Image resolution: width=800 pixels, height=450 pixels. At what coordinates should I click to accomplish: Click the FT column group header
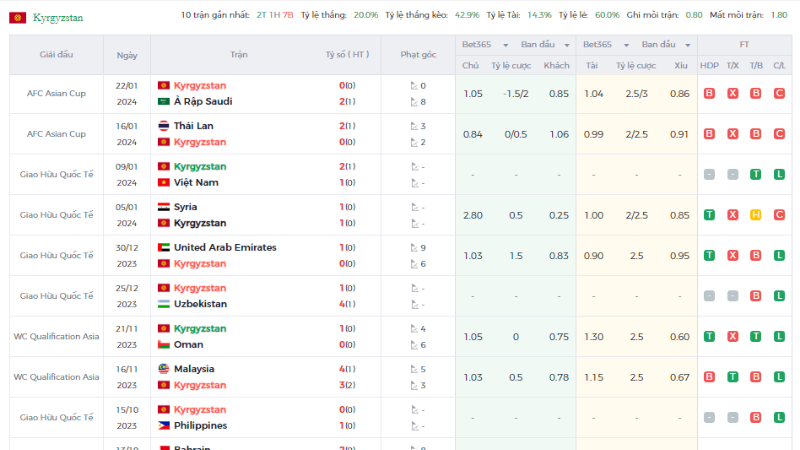(x=744, y=45)
